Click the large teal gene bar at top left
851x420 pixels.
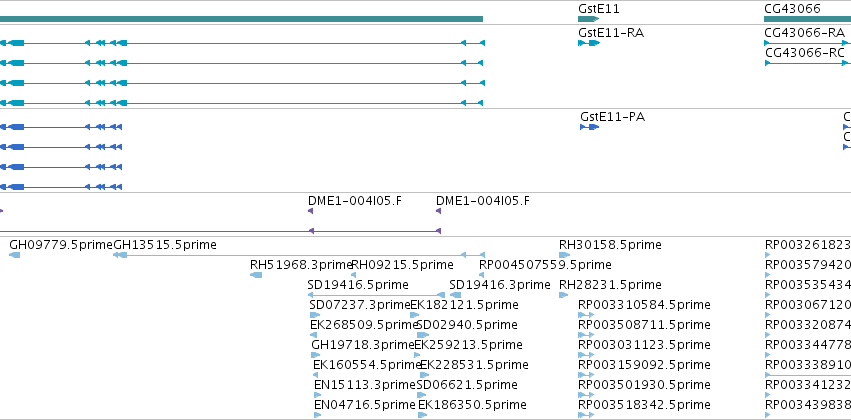tap(241, 19)
